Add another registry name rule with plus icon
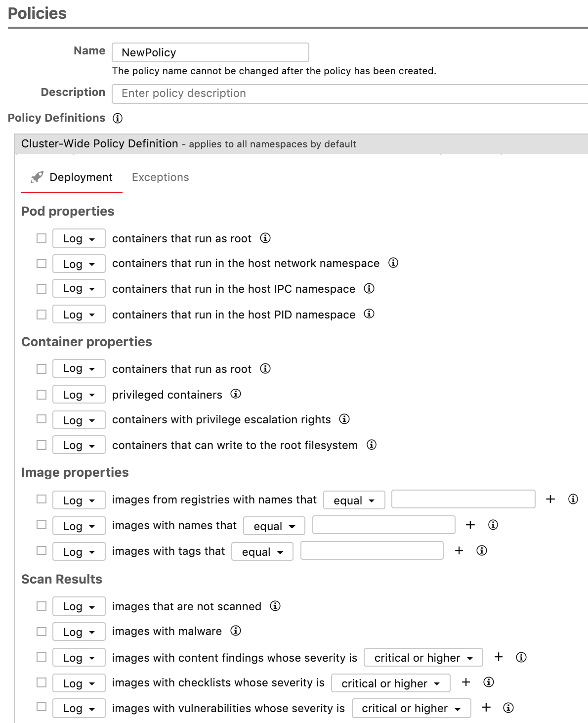The width and height of the screenshot is (588, 723). coord(550,499)
